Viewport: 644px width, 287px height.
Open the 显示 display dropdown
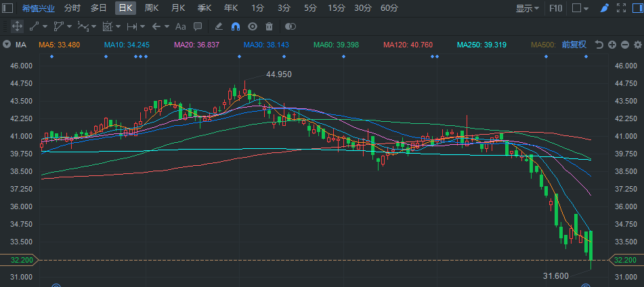(527, 8)
